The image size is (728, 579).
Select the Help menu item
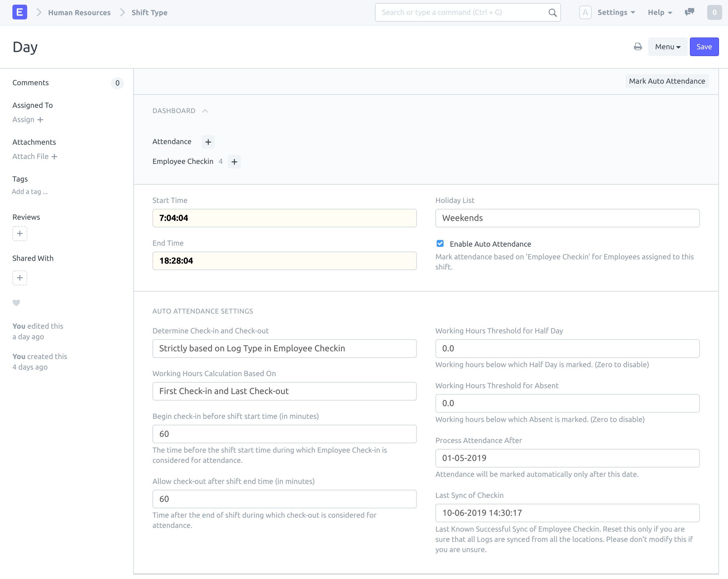point(658,12)
